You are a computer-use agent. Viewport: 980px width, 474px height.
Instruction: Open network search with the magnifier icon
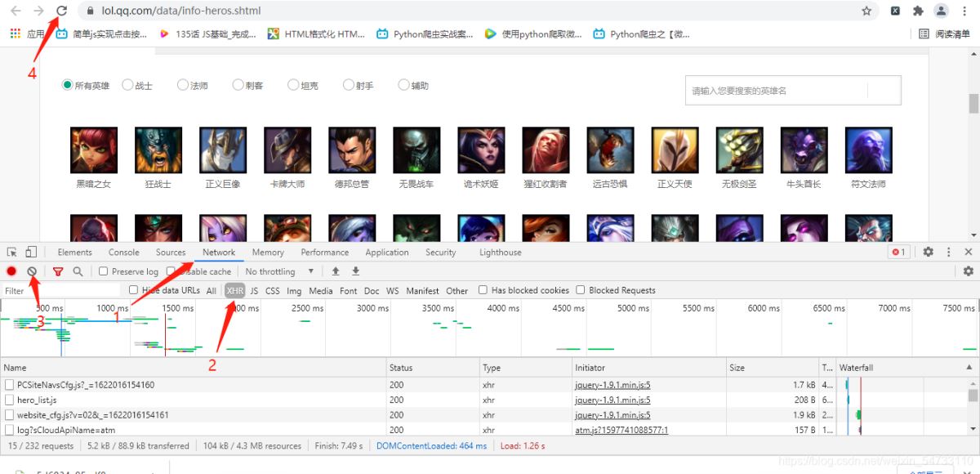tap(78, 271)
